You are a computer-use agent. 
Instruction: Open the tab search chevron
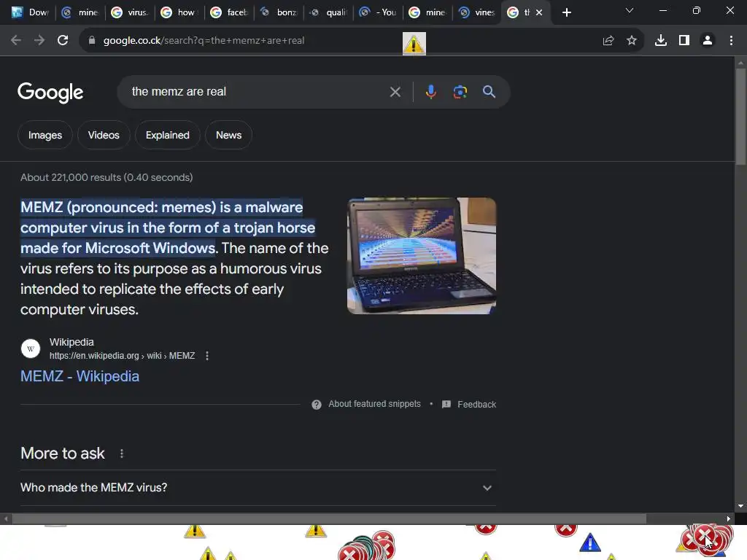(x=630, y=10)
